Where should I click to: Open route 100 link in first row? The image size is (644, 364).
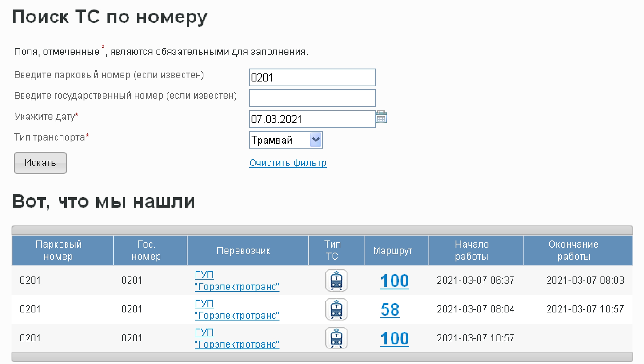coord(394,281)
